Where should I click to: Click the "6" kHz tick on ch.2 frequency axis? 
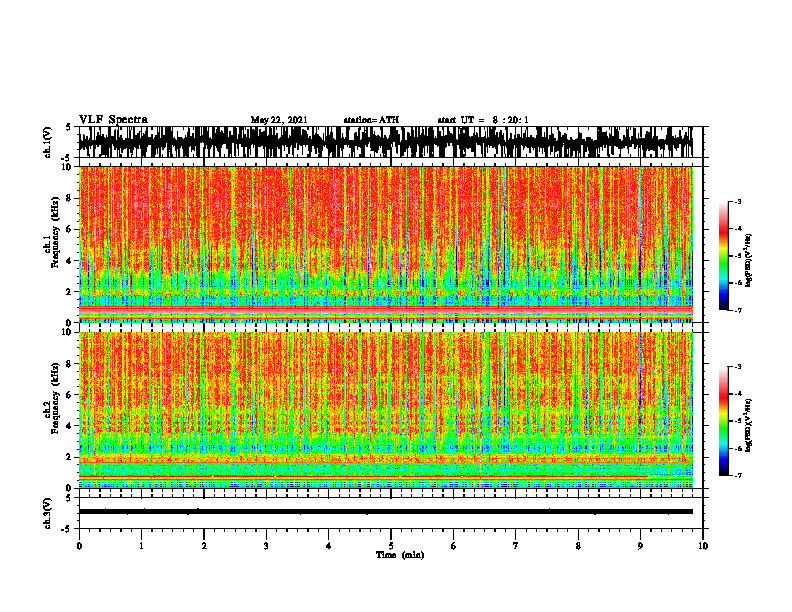tap(70, 395)
